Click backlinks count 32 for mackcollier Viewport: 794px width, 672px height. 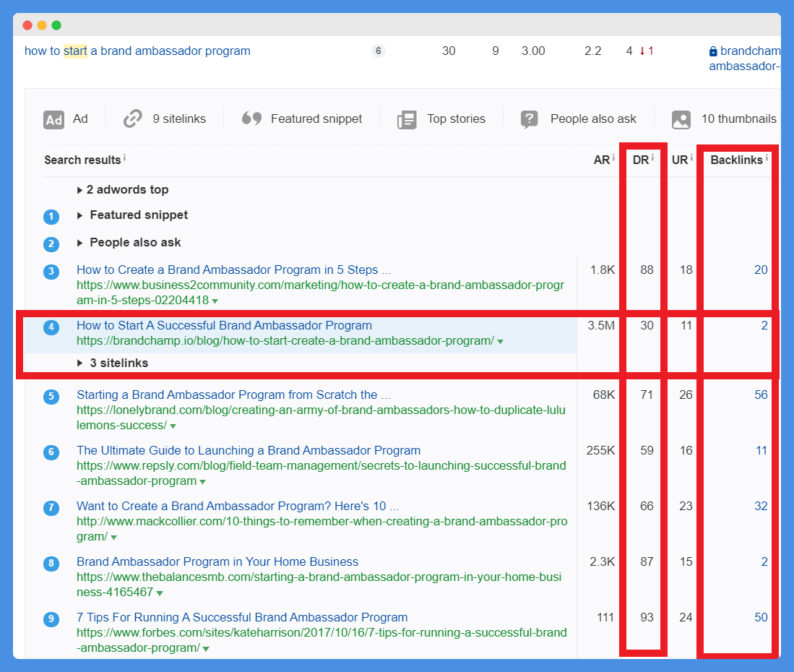761,507
